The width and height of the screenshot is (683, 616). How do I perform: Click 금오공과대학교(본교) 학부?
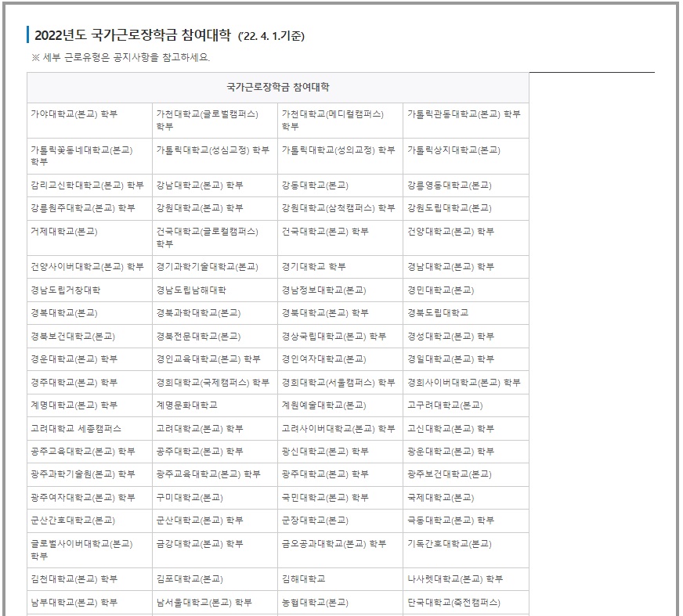334,544
